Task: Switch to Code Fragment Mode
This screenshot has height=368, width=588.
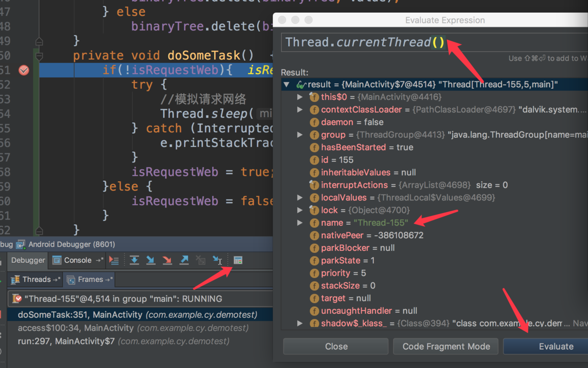Action: click(445, 346)
